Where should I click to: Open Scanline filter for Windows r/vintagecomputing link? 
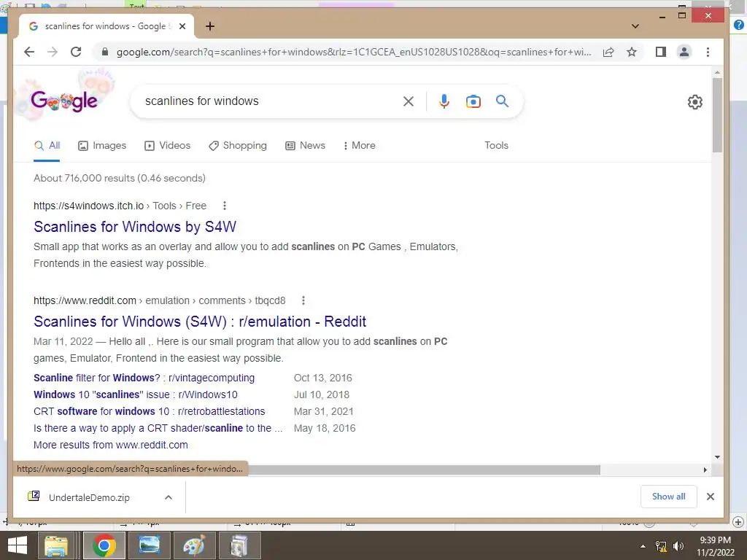(x=144, y=378)
